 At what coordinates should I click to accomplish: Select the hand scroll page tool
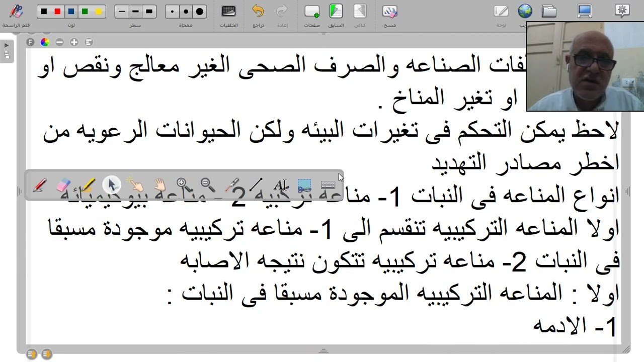(x=159, y=186)
